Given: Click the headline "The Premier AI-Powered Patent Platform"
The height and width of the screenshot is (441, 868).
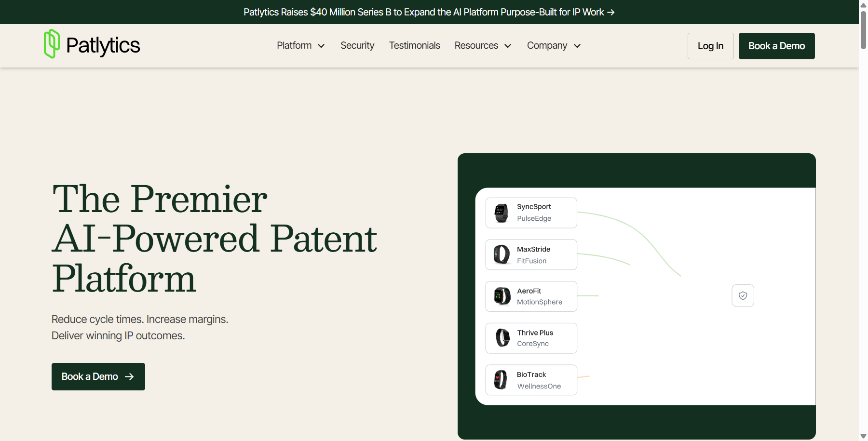Looking at the screenshot, I should click(215, 238).
